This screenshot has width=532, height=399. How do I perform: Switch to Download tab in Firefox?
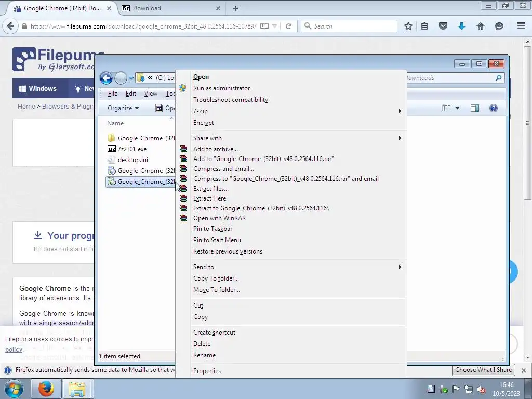(x=171, y=8)
